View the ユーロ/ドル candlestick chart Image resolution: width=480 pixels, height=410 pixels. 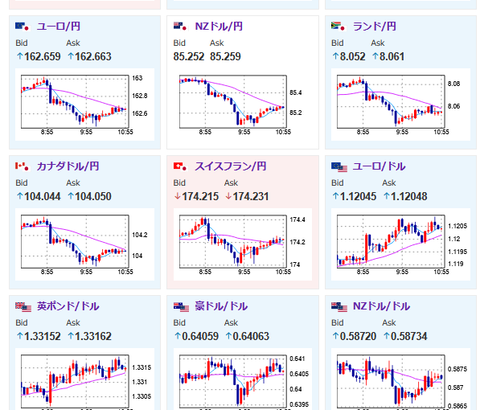tap(401, 244)
